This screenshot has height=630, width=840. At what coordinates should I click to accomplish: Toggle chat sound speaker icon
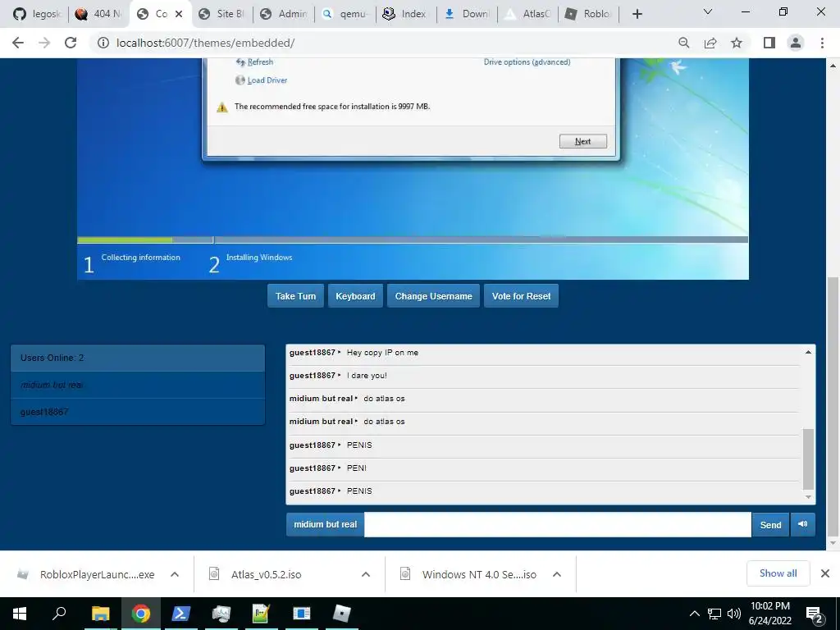[x=802, y=524]
